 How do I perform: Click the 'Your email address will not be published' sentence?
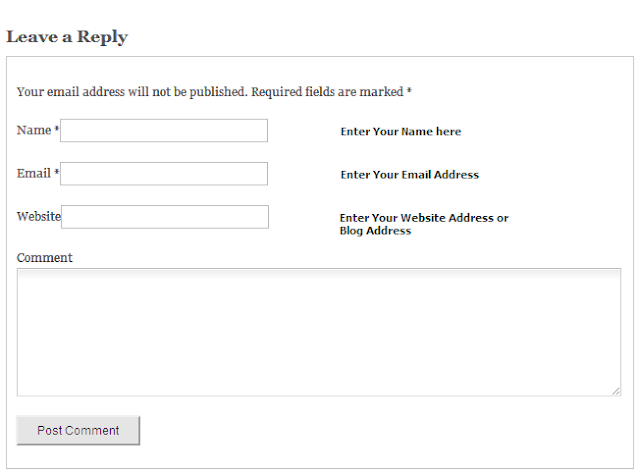132,92
